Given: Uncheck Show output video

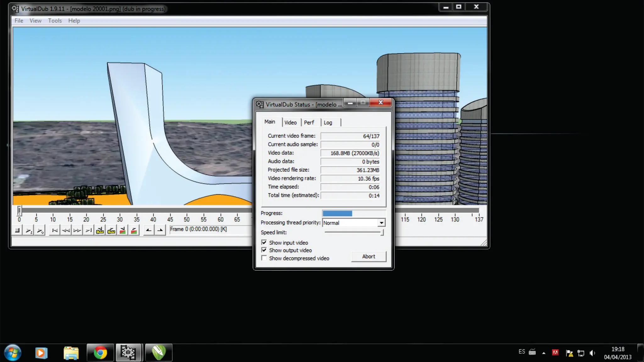Looking at the screenshot, I should (x=264, y=250).
